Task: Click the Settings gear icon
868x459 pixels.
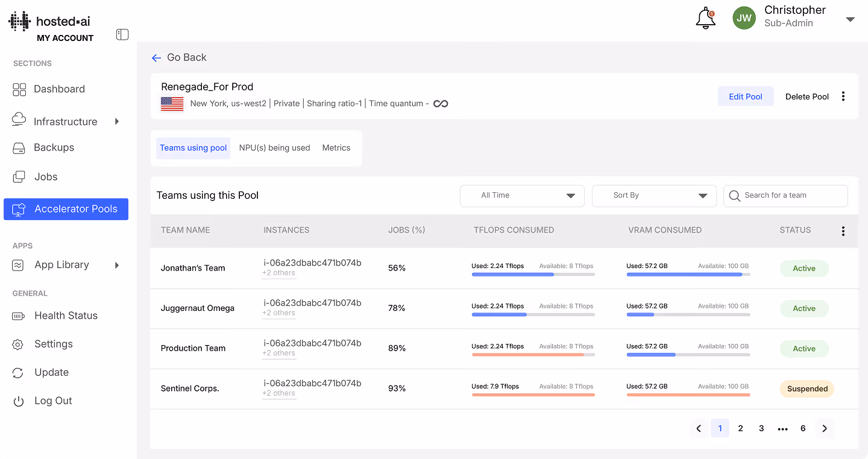Action: pos(18,345)
